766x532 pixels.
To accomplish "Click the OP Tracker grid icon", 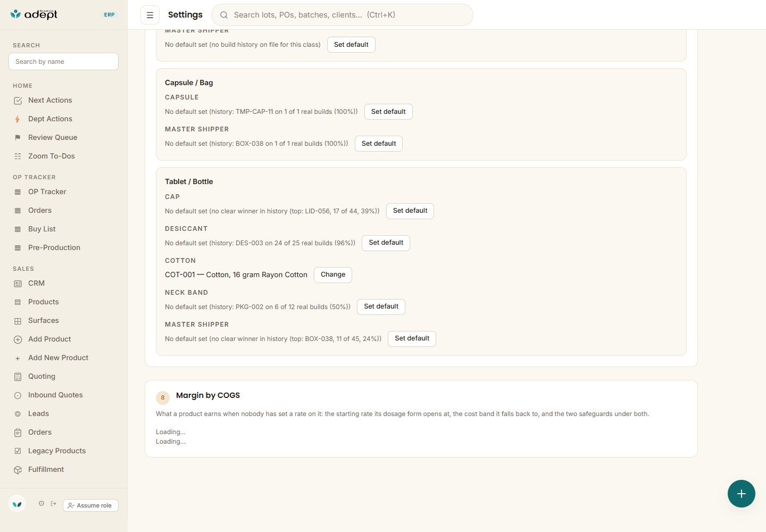I will pyautogui.click(x=18, y=192).
